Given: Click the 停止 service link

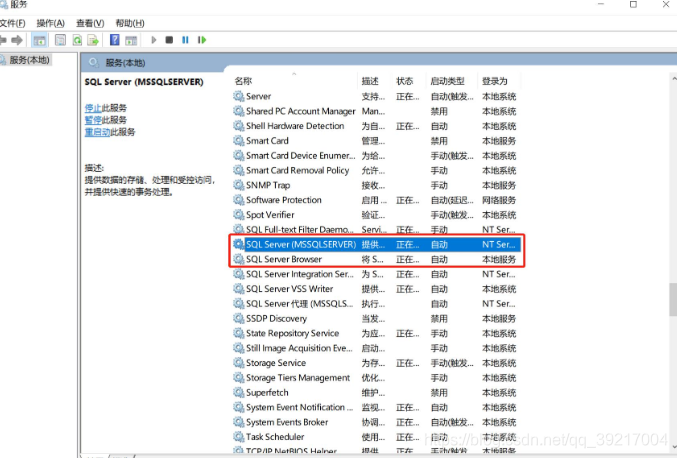Looking at the screenshot, I should coord(93,108).
